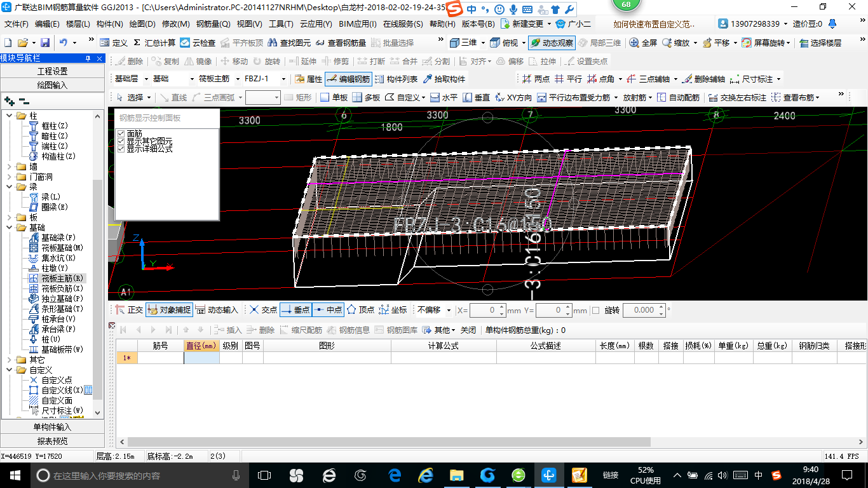
Task: Click XY方向 layout tool
Action: 513,97
